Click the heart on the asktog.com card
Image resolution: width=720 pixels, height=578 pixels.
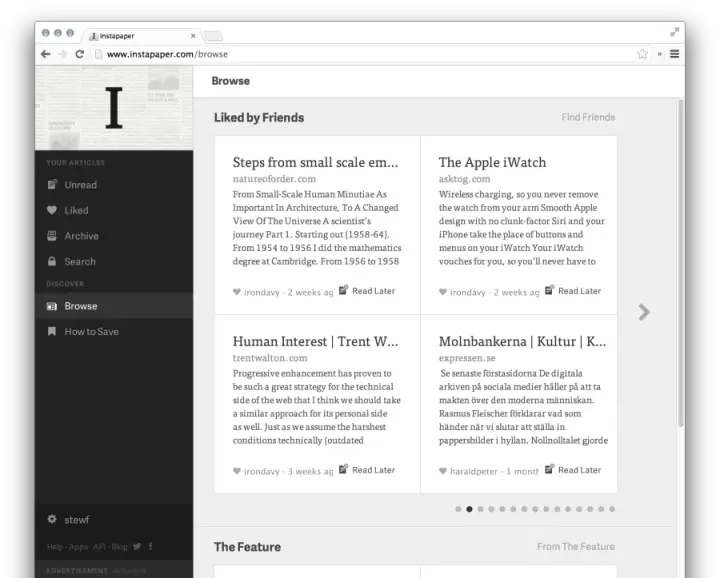443,292
